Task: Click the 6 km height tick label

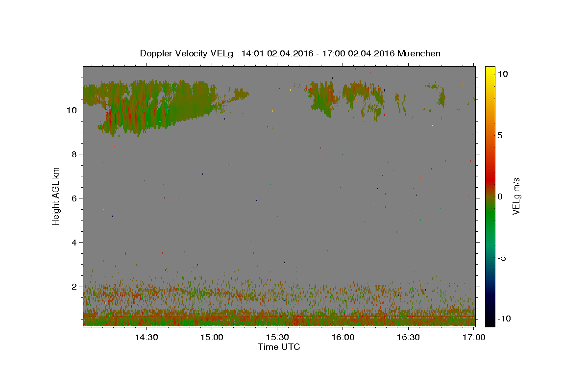Action: click(x=74, y=198)
